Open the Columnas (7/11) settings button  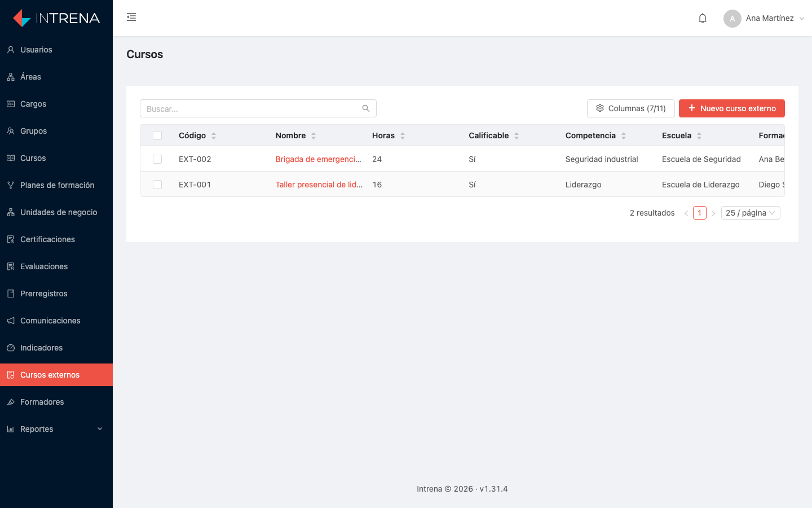point(631,108)
